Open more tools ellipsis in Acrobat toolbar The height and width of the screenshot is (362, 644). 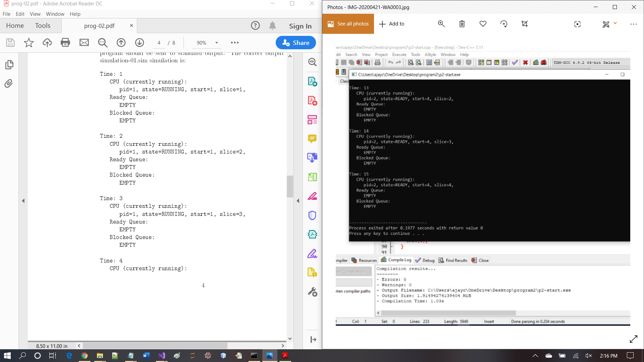tap(235, 43)
